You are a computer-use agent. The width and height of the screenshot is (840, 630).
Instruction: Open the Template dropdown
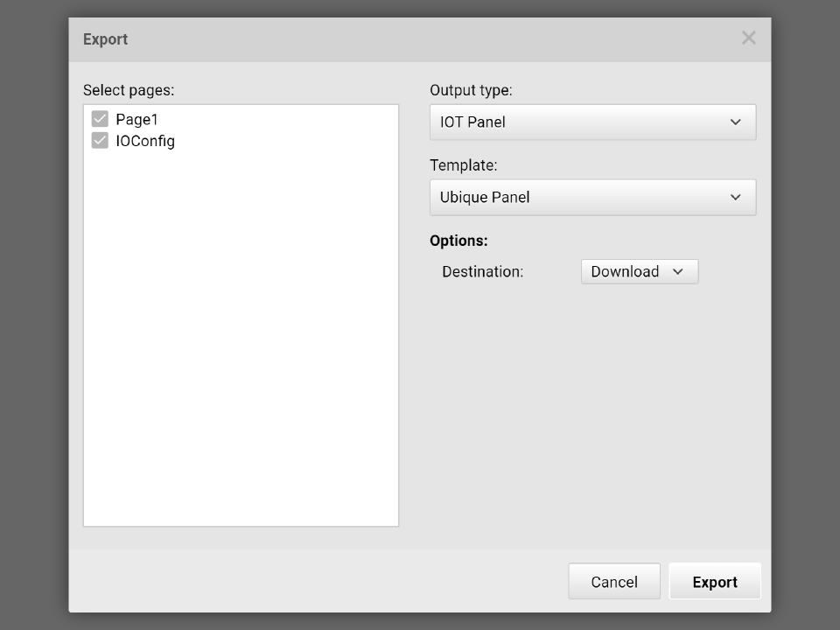(x=592, y=197)
